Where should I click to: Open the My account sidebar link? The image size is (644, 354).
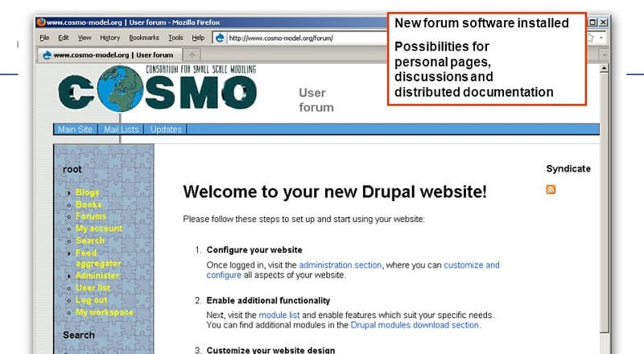(99, 228)
